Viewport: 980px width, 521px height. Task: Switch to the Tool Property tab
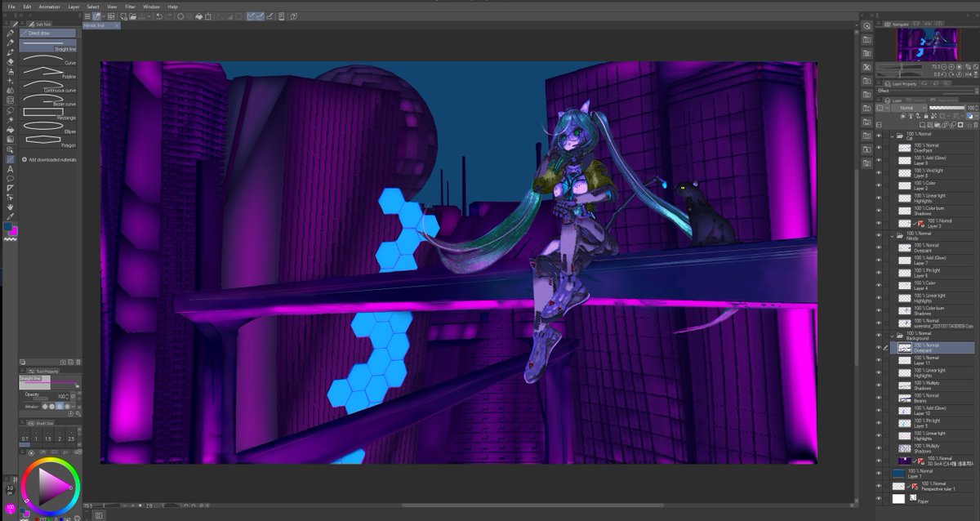click(x=49, y=370)
